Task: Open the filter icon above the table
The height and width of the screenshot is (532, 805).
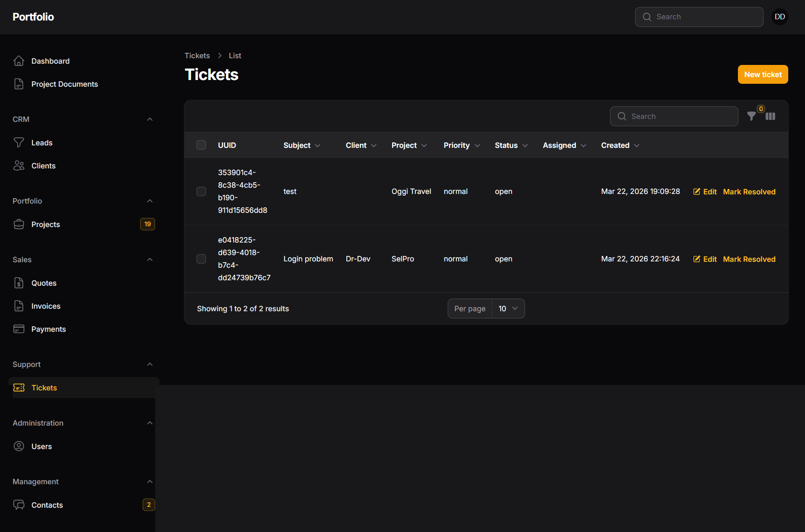Action: coord(751,116)
